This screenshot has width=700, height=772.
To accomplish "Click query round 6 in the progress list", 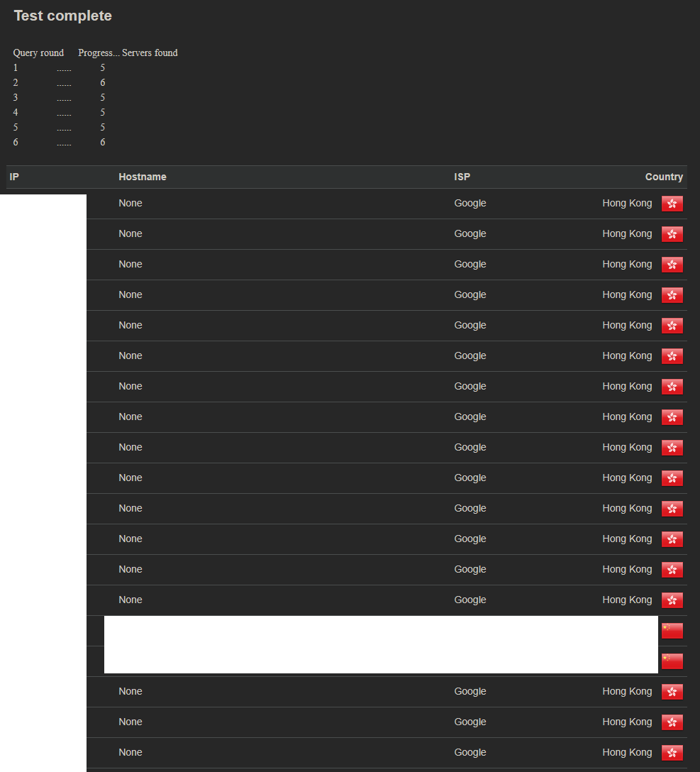I will coord(16,142).
